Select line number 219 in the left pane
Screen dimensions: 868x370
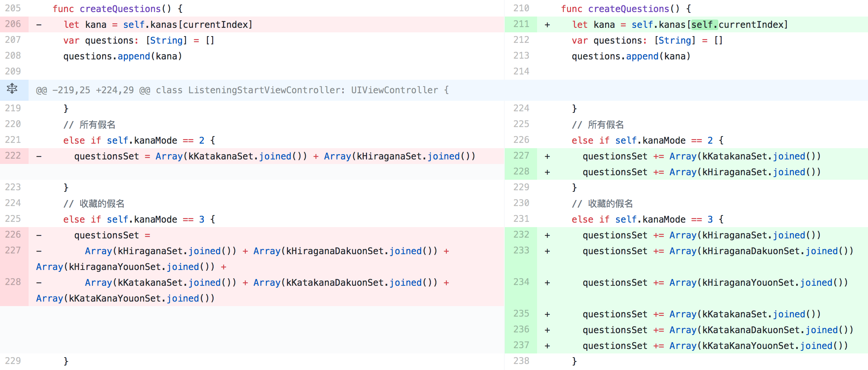(x=13, y=109)
